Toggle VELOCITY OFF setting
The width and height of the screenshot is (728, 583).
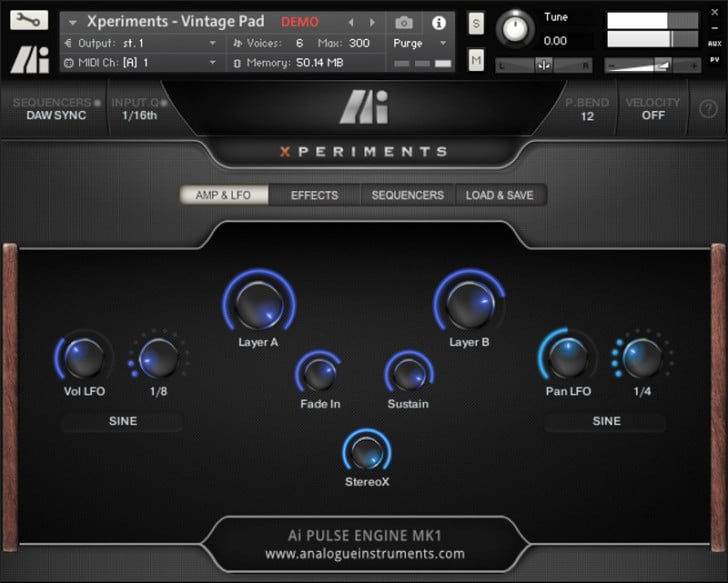point(652,109)
